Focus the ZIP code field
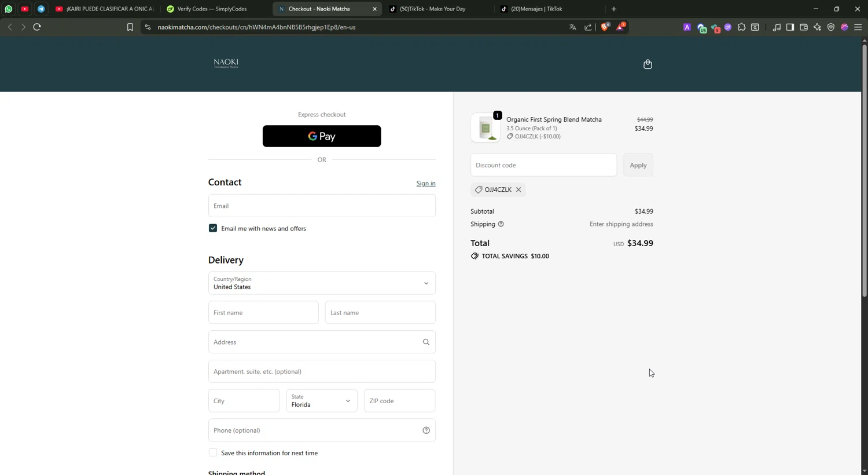Image resolution: width=868 pixels, height=475 pixels. pos(399,401)
